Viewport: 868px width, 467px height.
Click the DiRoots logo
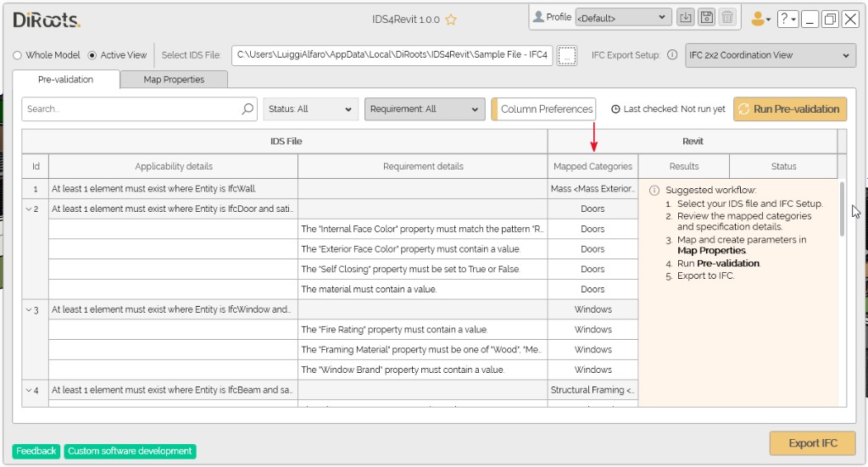(47, 20)
